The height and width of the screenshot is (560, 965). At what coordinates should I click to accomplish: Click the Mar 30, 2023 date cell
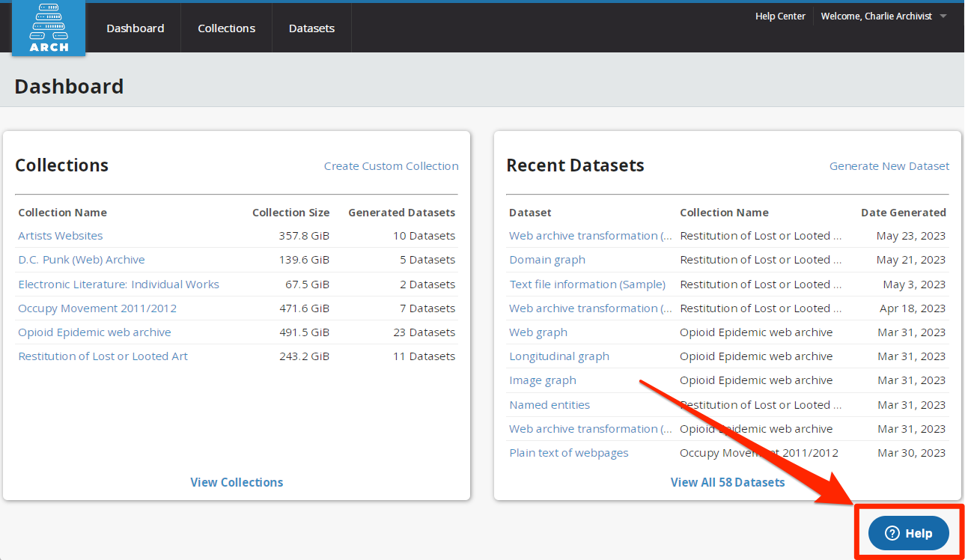click(912, 453)
